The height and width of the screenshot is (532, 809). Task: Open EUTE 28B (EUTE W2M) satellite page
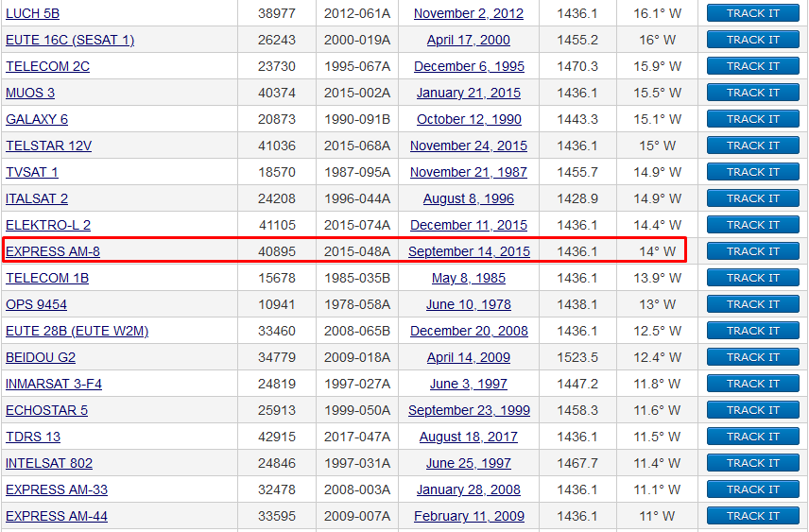(77, 332)
